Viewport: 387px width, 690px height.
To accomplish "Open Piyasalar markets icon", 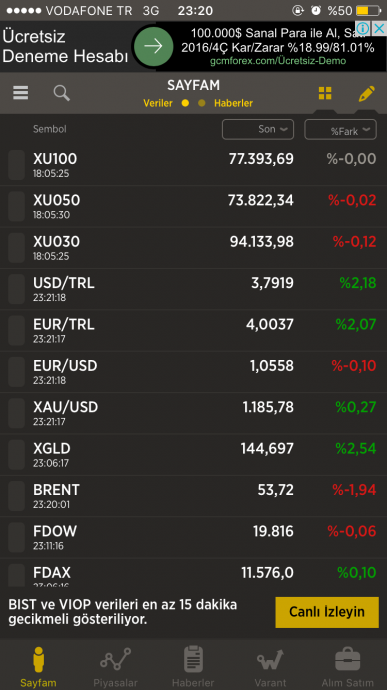I will [x=115, y=660].
